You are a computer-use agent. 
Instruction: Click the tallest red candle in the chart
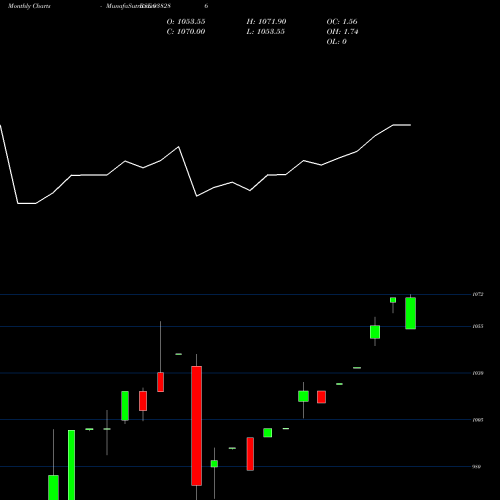click(196, 426)
